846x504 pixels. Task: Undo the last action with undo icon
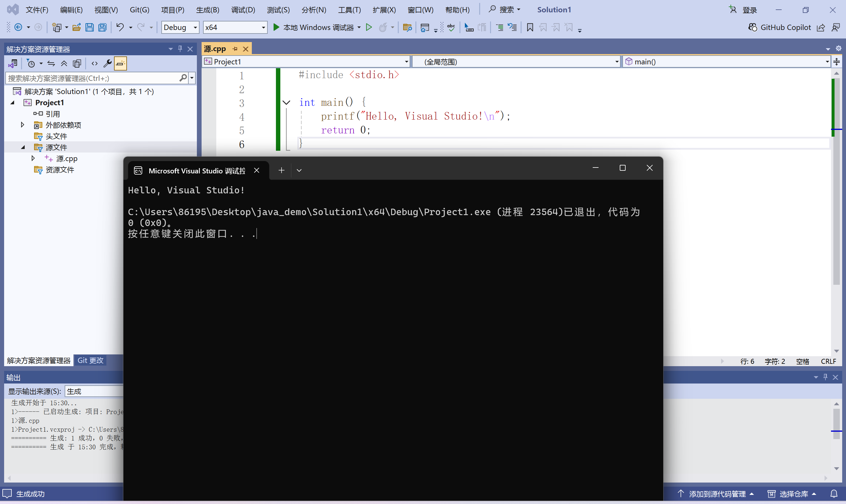(120, 27)
